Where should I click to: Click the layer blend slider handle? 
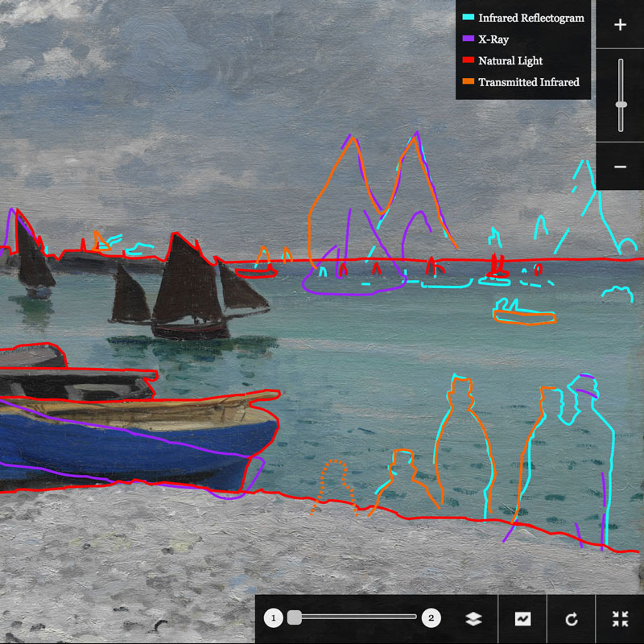(294, 617)
